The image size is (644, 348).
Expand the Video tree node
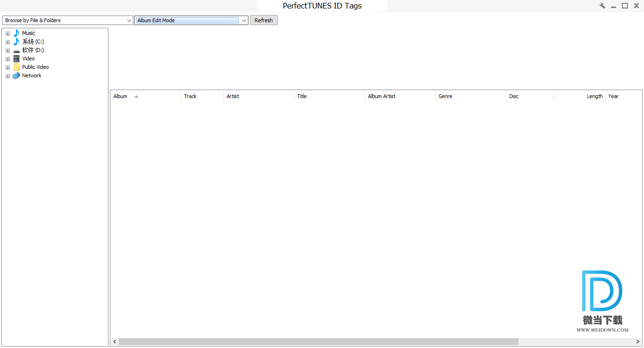click(x=8, y=59)
